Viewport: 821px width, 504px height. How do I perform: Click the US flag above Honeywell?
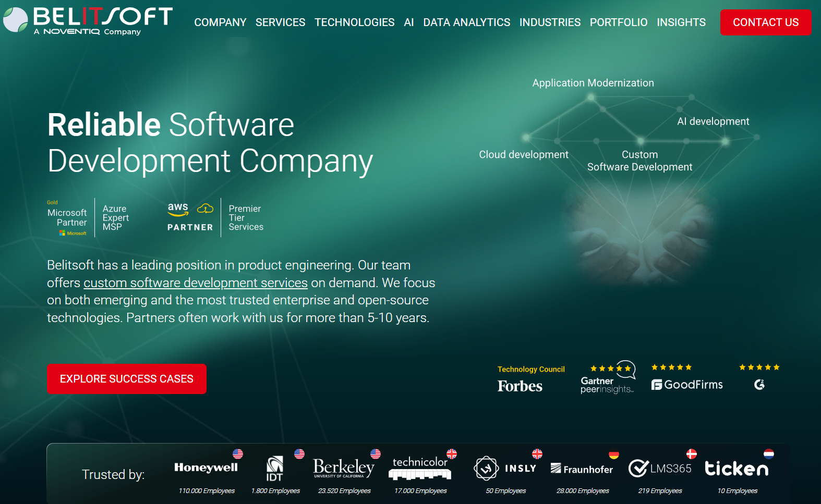[238, 453]
